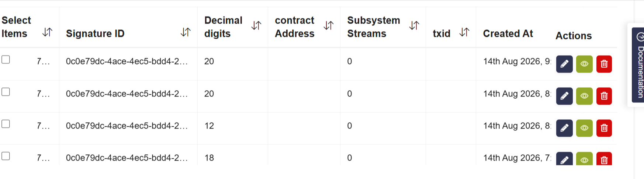The width and height of the screenshot is (644, 179).
Task: Tick the second row's select checkbox
Action: pos(6,92)
